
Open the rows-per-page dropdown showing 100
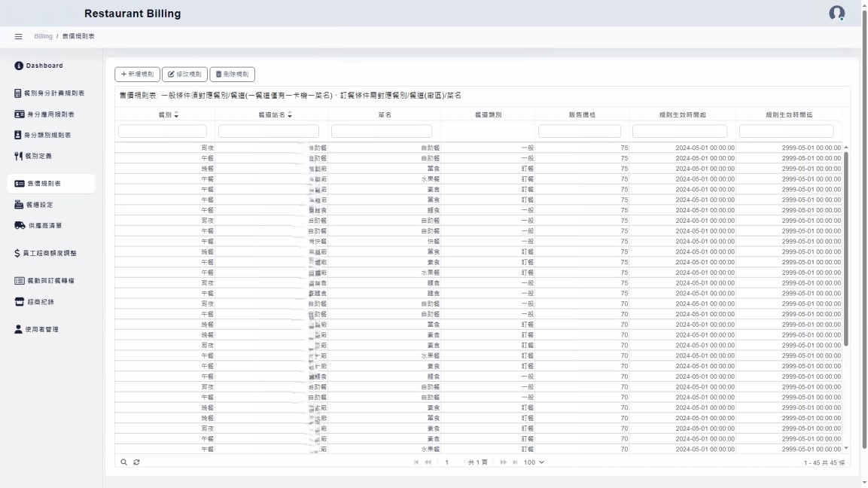point(534,462)
